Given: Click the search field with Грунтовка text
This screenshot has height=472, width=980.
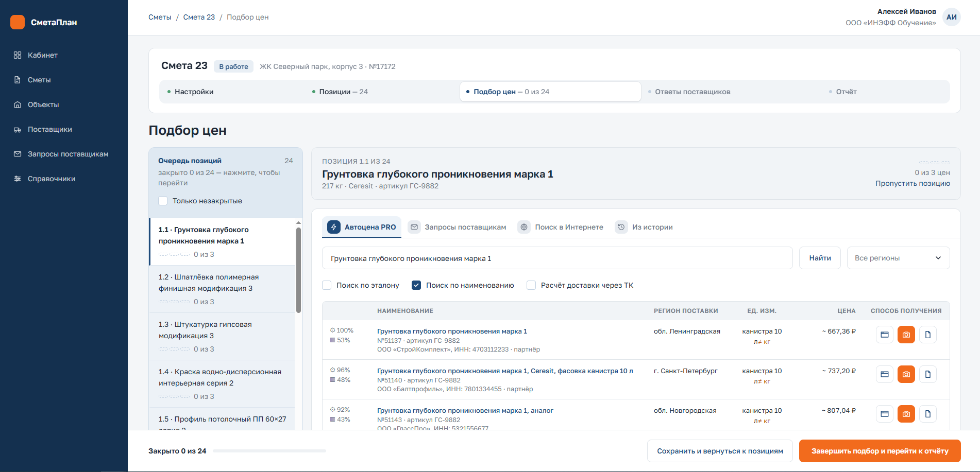Looking at the screenshot, I should point(557,258).
